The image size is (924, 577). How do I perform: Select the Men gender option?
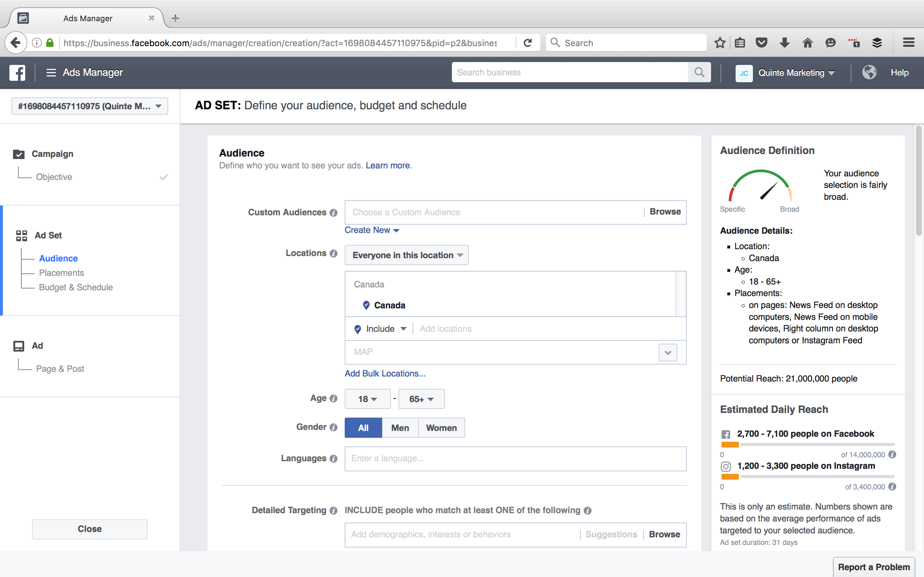pyautogui.click(x=400, y=428)
